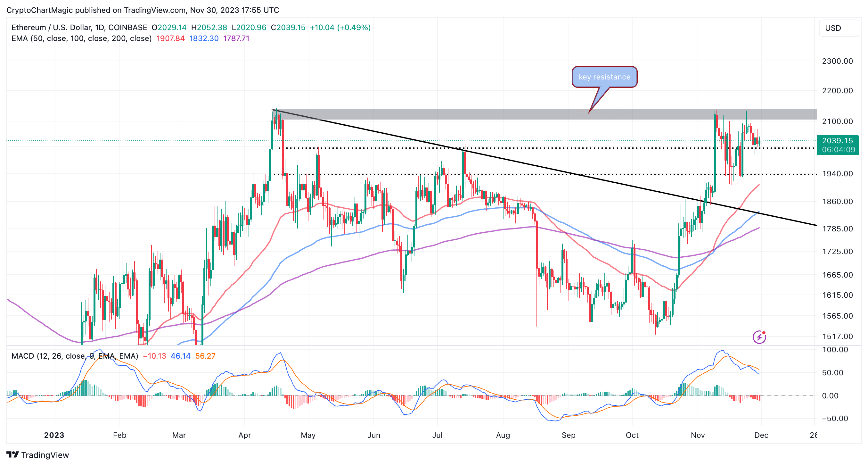Screen dimensions: 868x466
Task: Click the Oct time axis label
Action: [x=632, y=435]
